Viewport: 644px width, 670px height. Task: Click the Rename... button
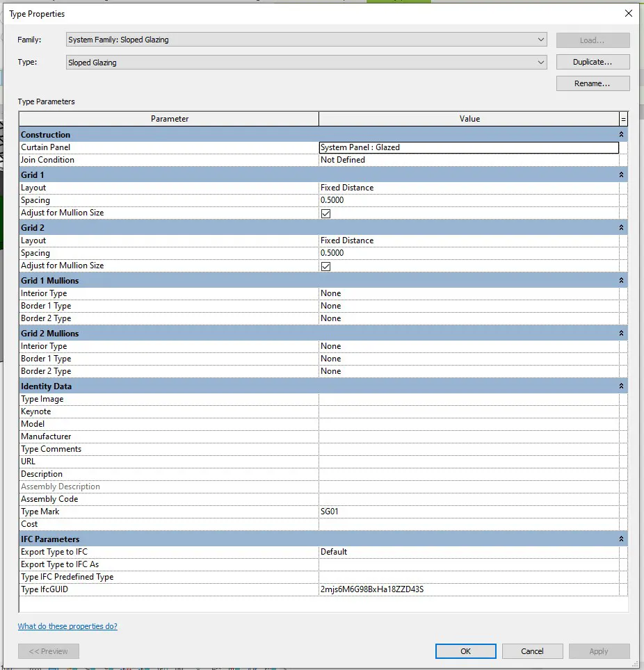pyautogui.click(x=593, y=83)
